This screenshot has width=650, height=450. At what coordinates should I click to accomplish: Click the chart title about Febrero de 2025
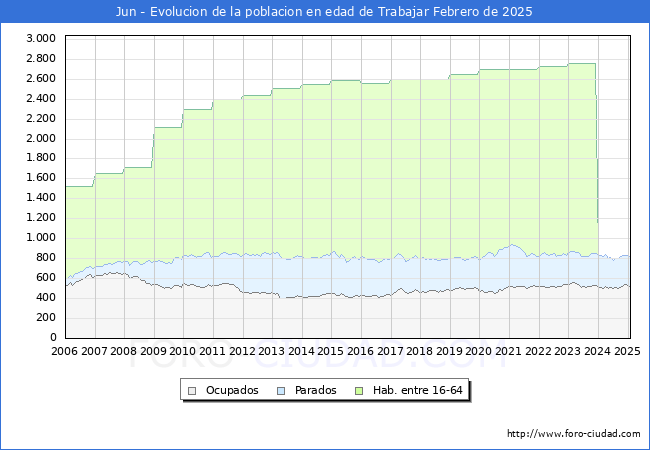(x=324, y=12)
